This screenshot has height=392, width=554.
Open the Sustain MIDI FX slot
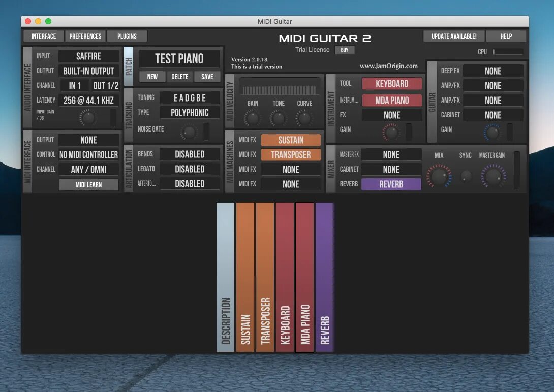(291, 140)
